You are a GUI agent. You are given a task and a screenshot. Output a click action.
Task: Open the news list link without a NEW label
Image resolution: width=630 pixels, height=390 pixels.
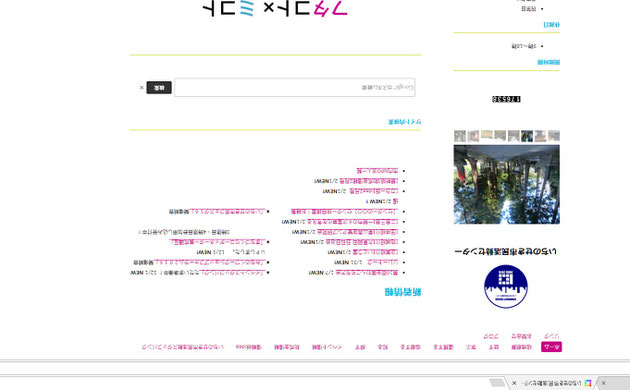(x=377, y=171)
